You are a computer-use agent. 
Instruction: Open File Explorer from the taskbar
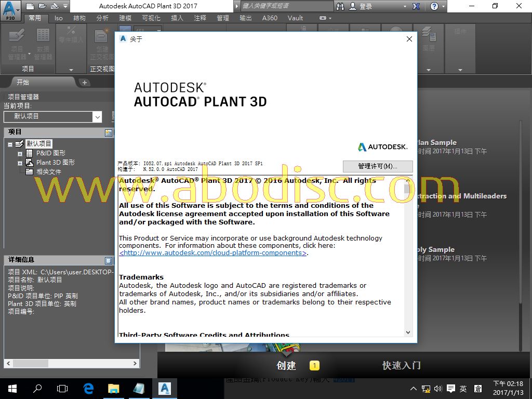point(114,389)
